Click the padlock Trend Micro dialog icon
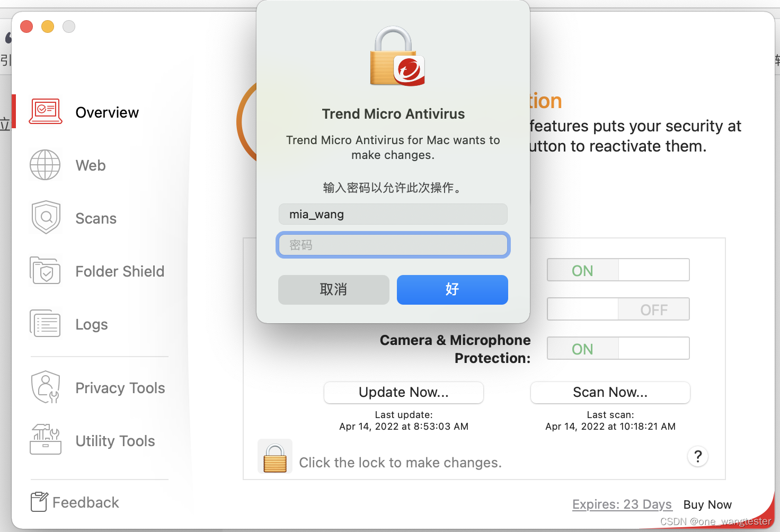The height and width of the screenshot is (532, 780). 397,57
